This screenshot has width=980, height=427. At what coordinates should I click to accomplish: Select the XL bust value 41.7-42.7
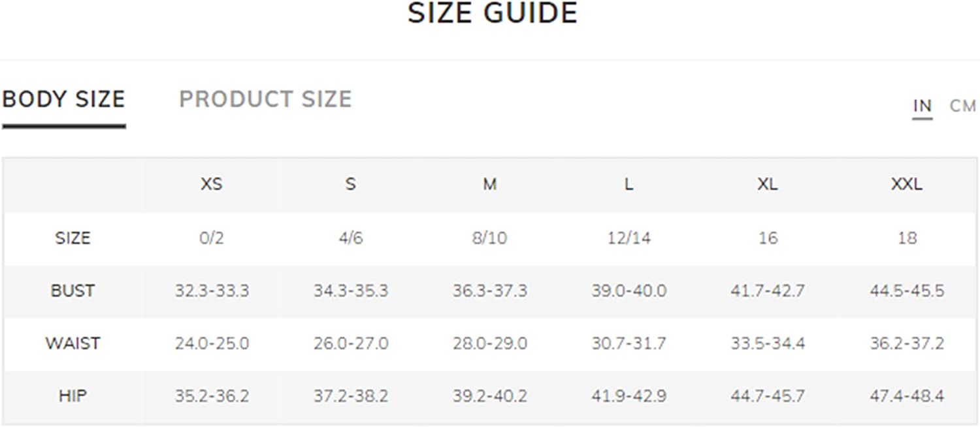pos(768,291)
